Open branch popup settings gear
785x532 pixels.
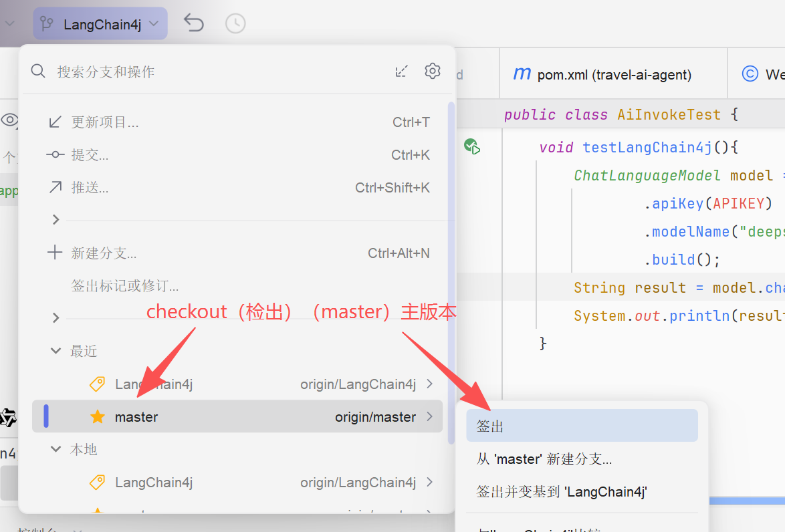click(x=433, y=71)
